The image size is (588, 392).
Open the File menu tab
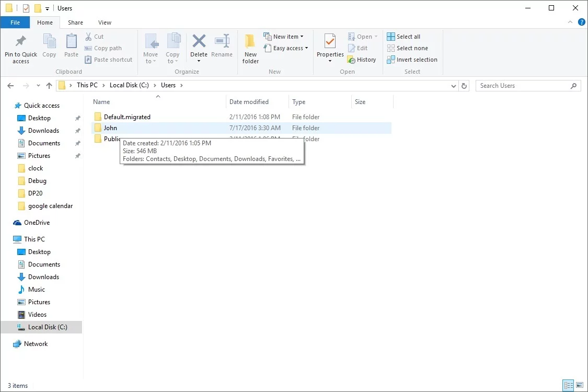pyautogui.click(x=15, y=22)
